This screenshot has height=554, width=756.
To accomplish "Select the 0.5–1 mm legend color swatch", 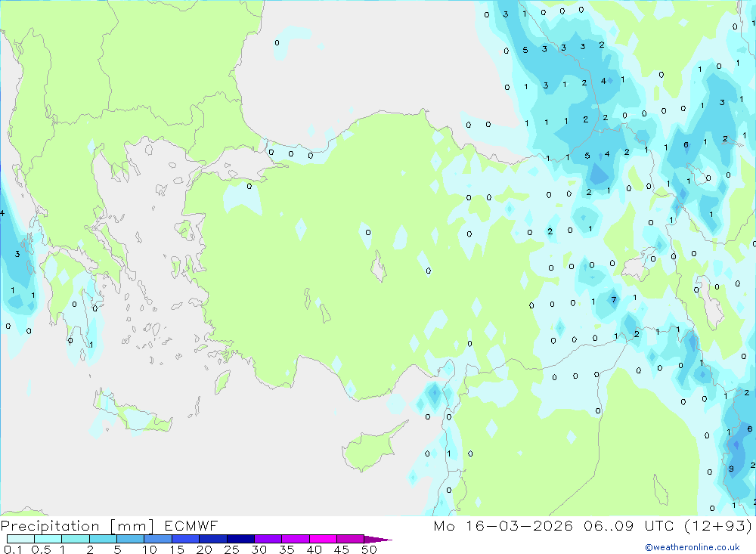I will 48,539.
